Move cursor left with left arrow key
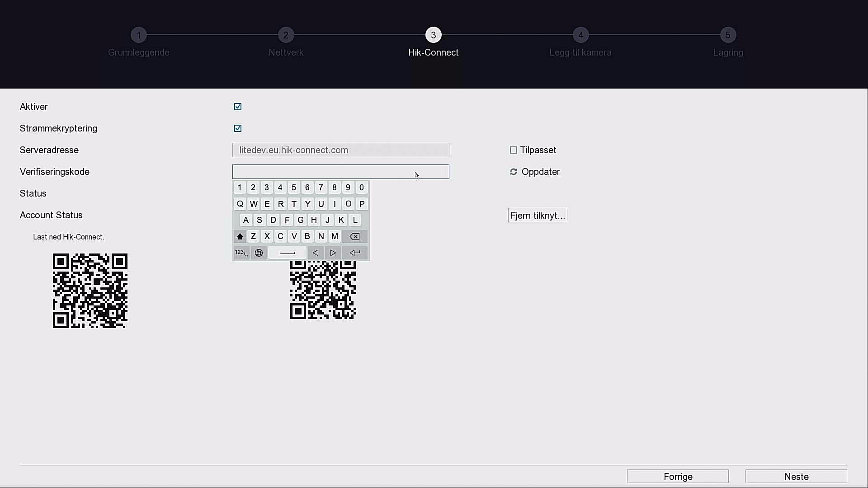Image resolution: width=868 pixels, height=488 pixels. (x=316, y=253)
